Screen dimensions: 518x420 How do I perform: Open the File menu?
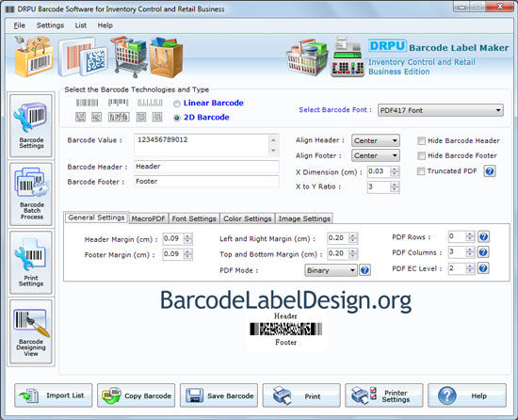coord(19,25)
